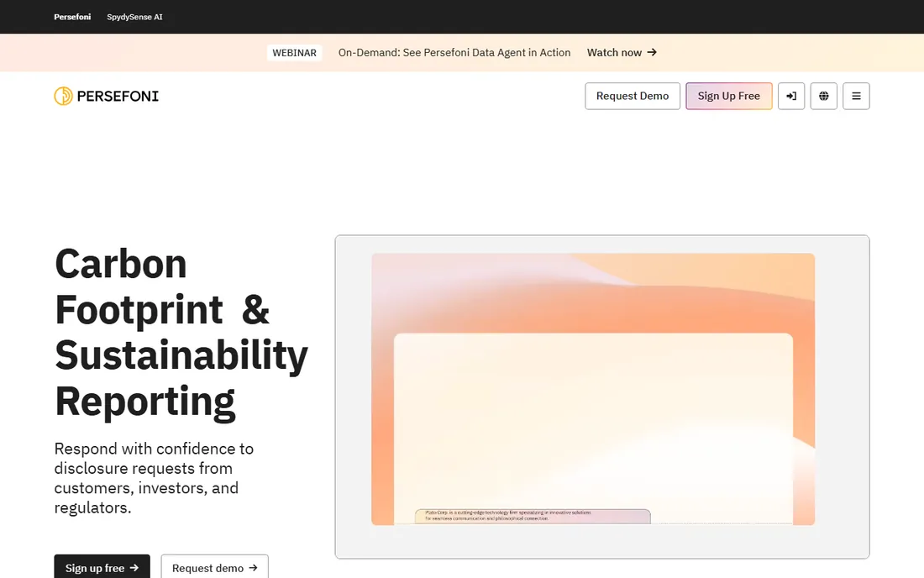Click the WEBINAR badge
This screenshot has width=924, height=578.
click(294, 52)
